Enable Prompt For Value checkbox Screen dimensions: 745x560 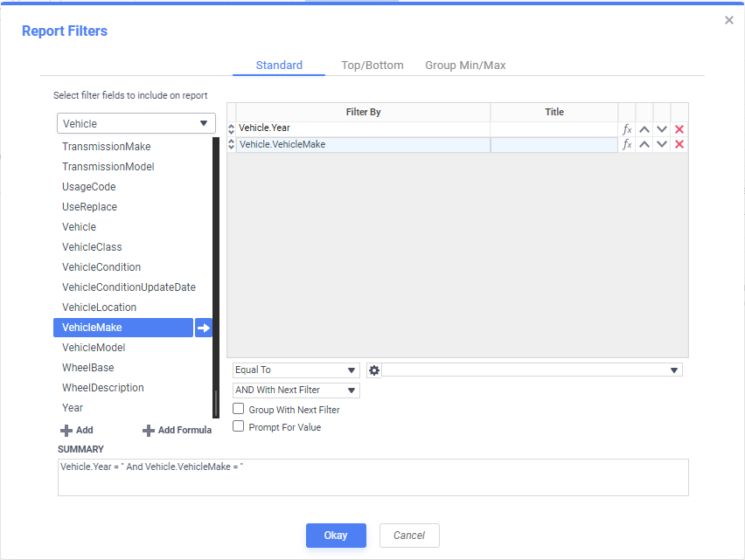[239, 426]
